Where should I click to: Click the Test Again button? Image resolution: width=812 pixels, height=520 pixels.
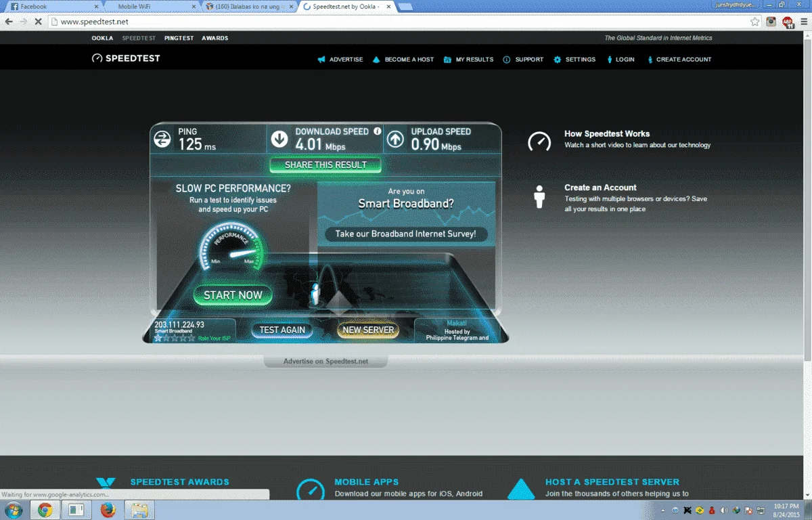click(283, 330)
